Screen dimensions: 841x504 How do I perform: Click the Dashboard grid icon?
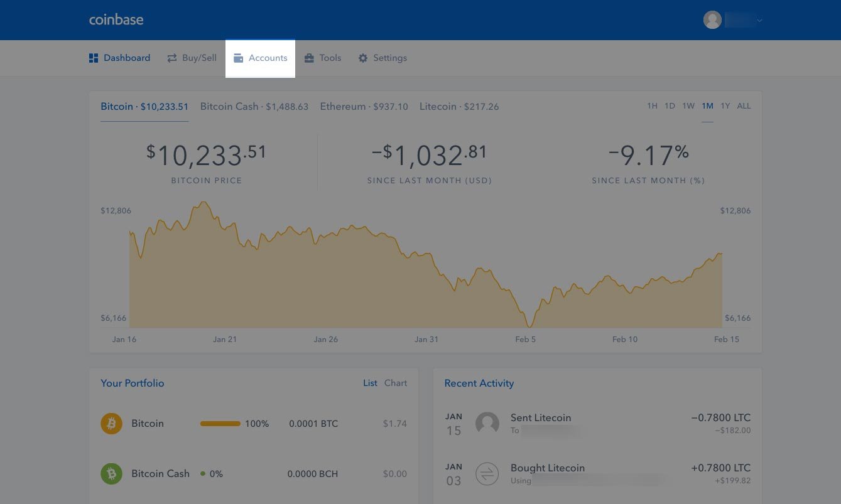point(94,58)
